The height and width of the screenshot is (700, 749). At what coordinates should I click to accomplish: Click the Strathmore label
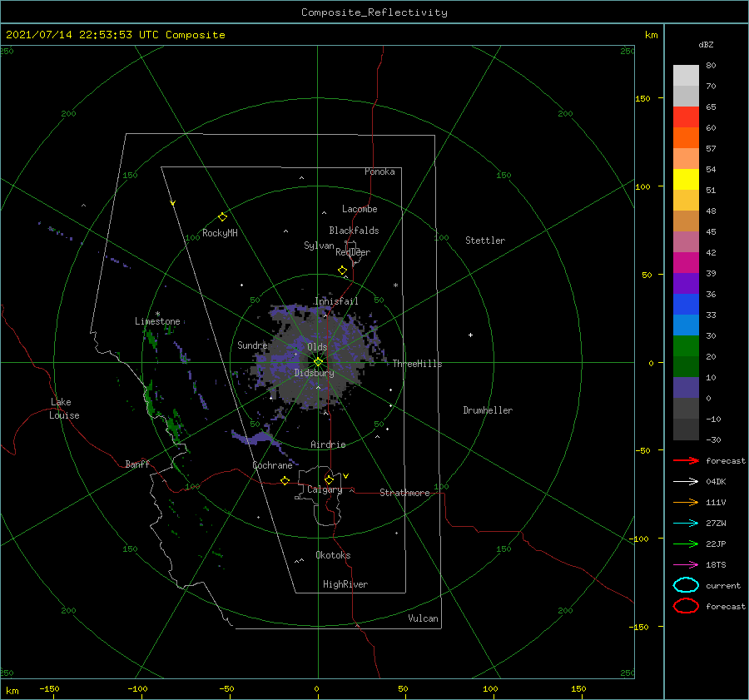[x=404, y=493]
